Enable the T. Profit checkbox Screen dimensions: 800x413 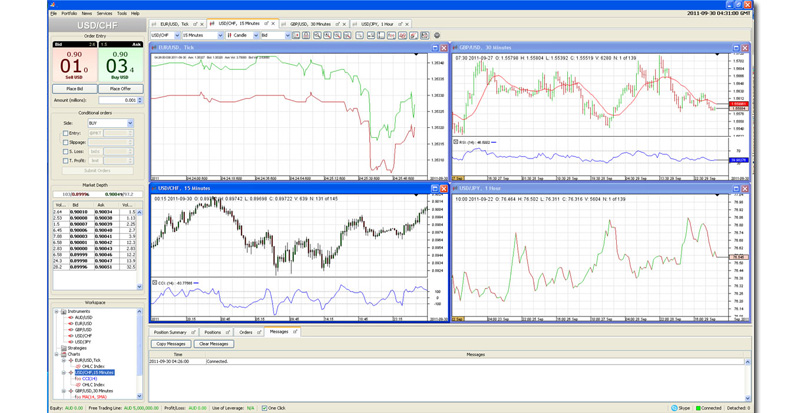65,161
